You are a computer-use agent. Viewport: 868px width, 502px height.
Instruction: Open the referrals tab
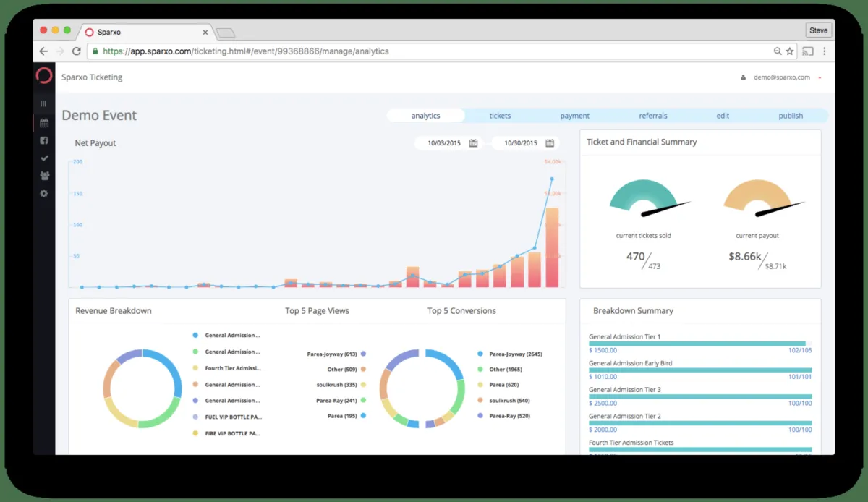tap(653, 116)
